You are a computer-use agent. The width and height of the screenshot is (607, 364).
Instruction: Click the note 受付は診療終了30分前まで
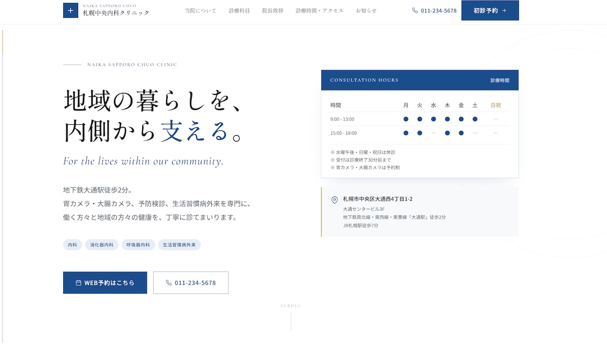(361, 160)
